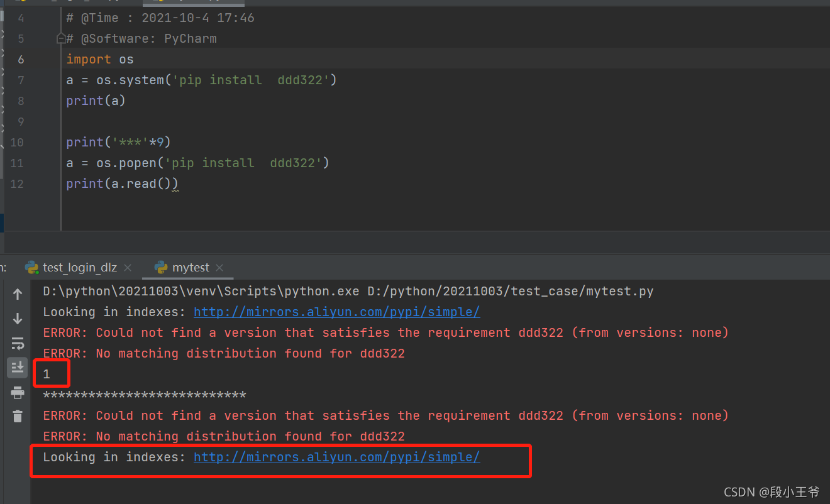The height and width of the screenshot is (504, 830).
Task: Click the print('***'*9) code line
Action: [118, 142]
